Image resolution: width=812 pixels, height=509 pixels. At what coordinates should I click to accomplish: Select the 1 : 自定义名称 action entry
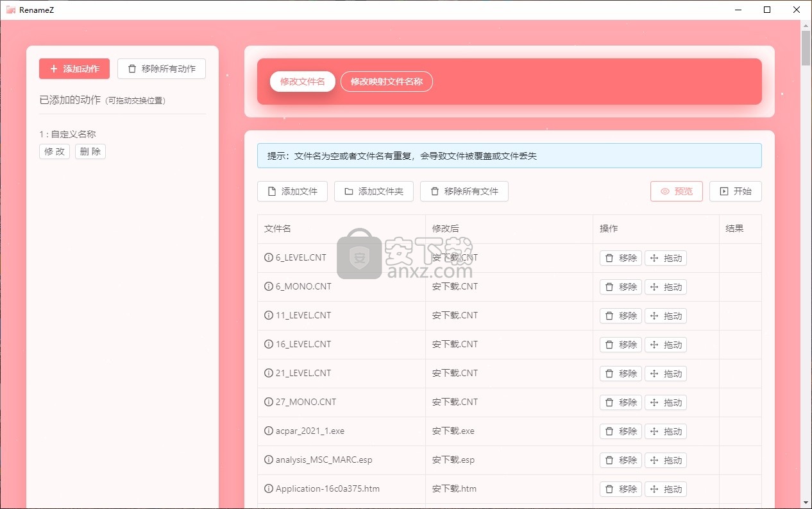click(x=67, y=134)
